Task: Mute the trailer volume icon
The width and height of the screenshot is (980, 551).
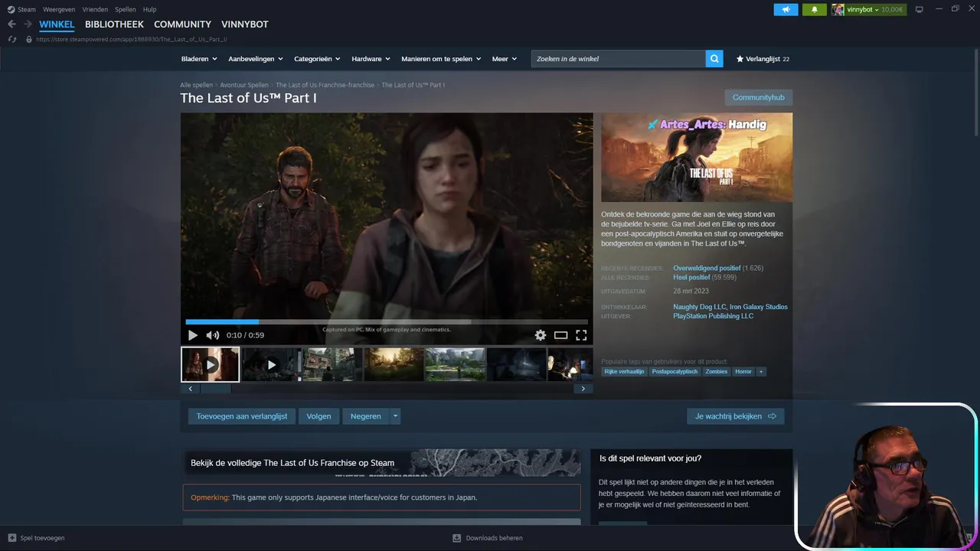Action: [212, 335]
